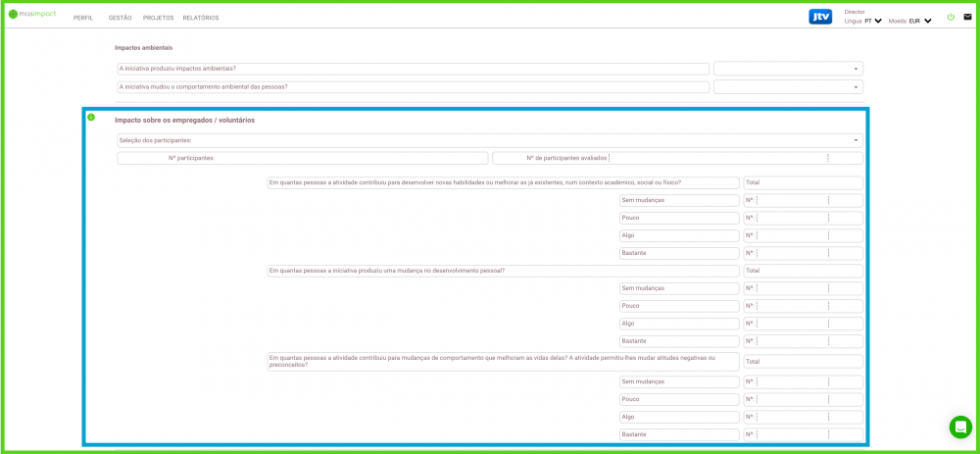980x454 pixels.
Task: Expand the 'Seleção dos participantes' dropdown
Action: (489, 140)
